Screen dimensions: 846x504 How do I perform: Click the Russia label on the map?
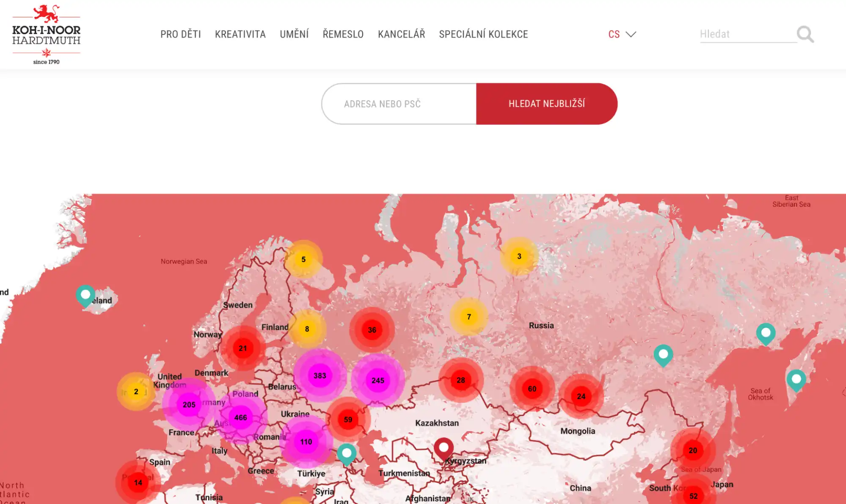click(x=541, y=325)
